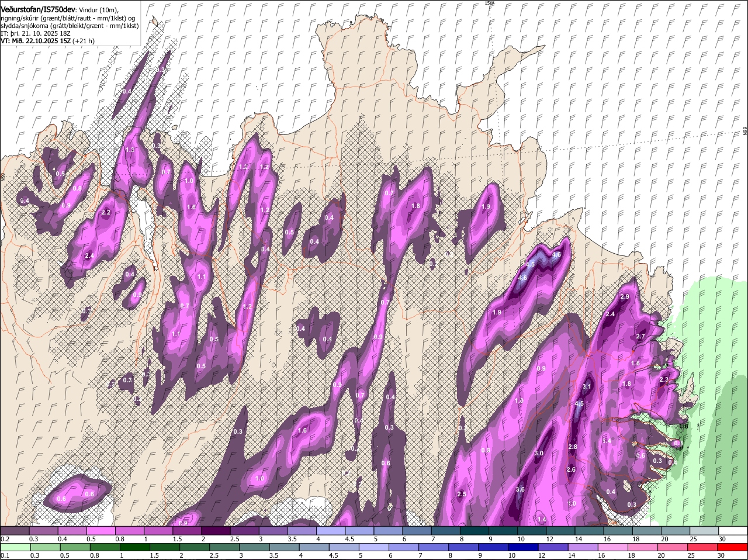Select the 3.0 precipitation value label
This screenshot has width=748, height=560.
[x=539, y=454]
